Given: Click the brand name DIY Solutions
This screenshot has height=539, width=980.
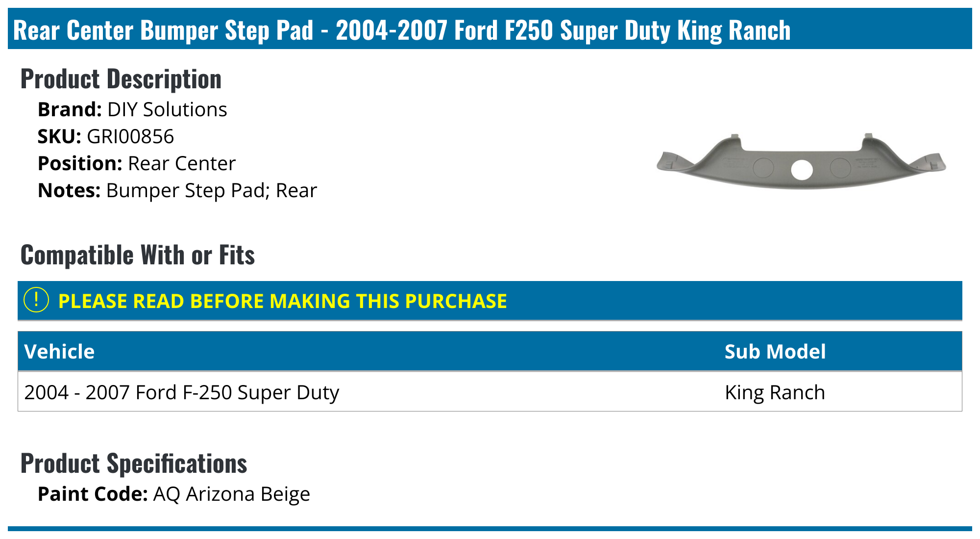Looking at the screenshot, I should pos(167,109).
